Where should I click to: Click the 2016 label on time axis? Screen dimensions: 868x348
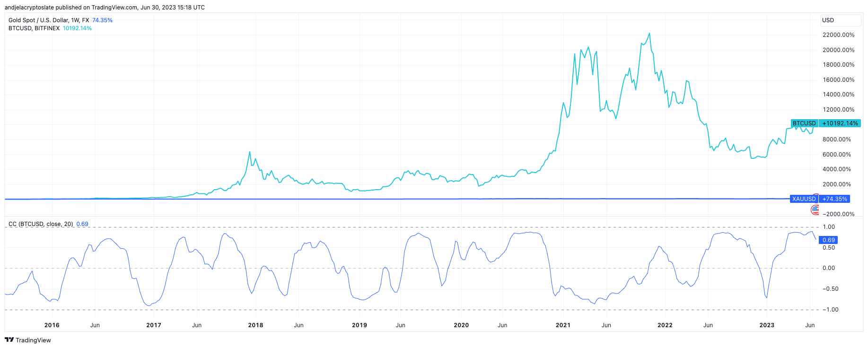click(x=52, y=325)
